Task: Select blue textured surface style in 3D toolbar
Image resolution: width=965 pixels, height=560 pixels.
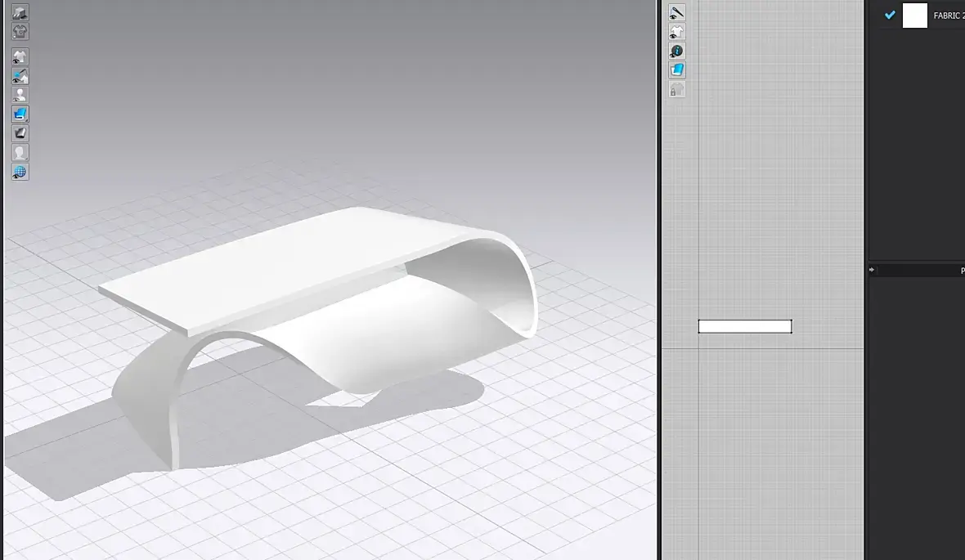Action: pos(20,114)
